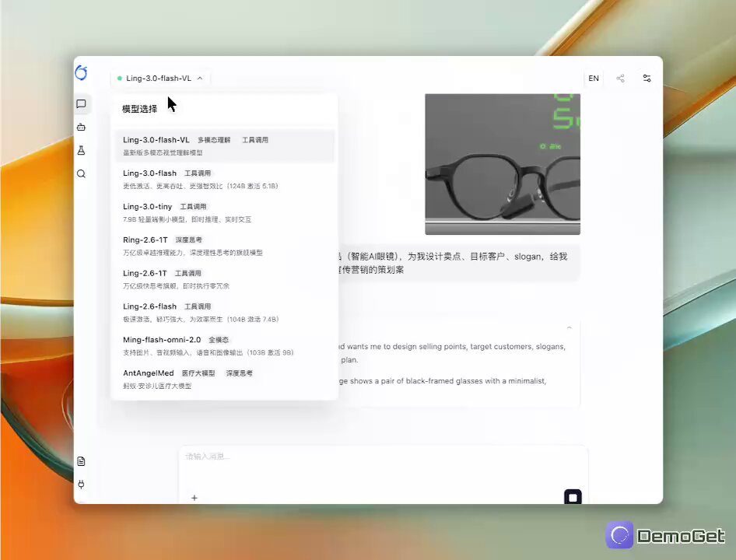Image resolution: width=736 pixels, height=560 pixels.
Task: Open the smart glasses image thumbnail
Action: 503,164
